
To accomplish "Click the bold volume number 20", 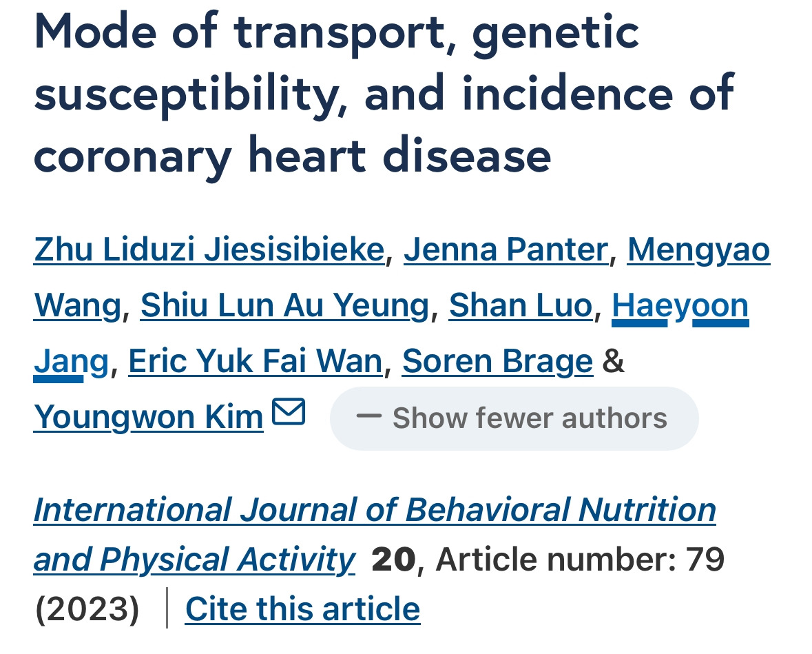I will [x=393, y=560].
